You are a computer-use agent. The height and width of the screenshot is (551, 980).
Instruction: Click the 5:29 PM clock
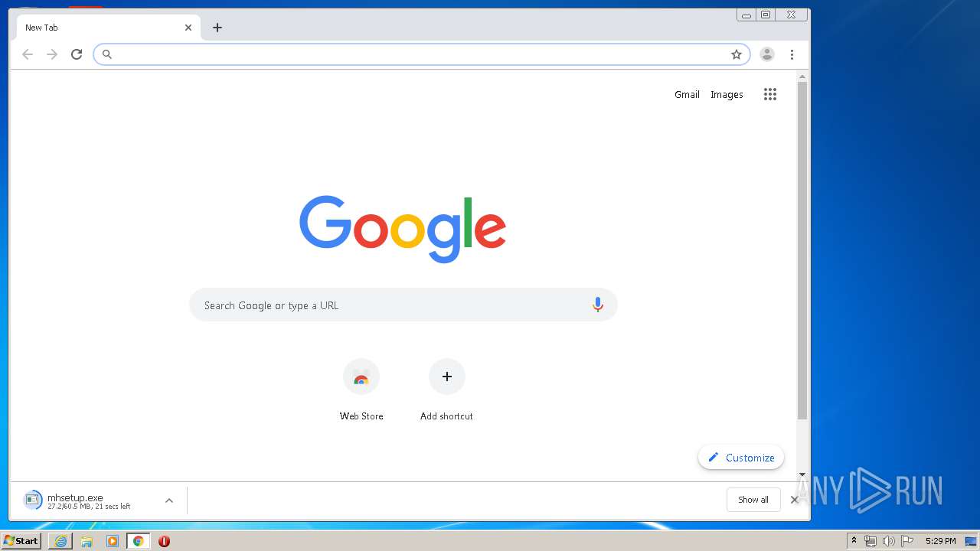click(x=940, y=541)
